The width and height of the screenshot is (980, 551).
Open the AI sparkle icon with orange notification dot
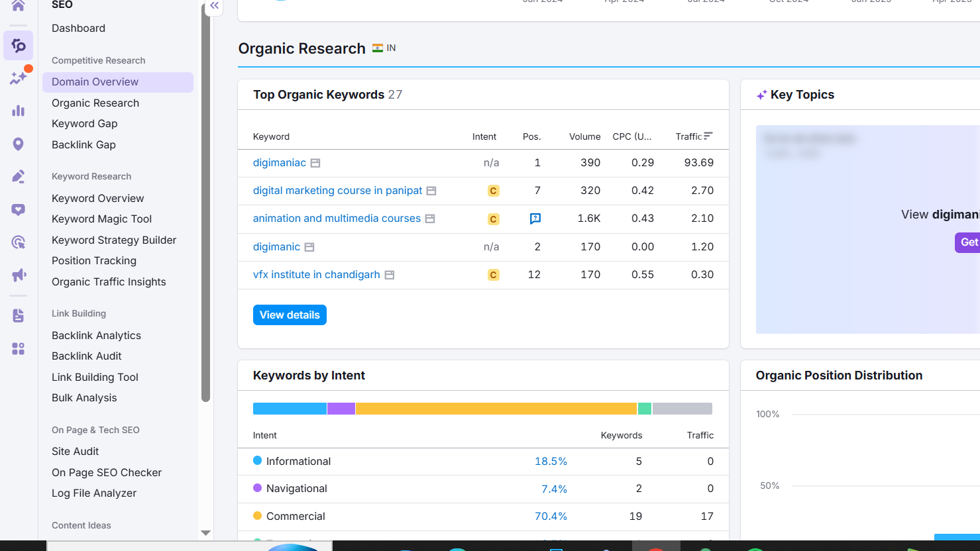pos(18,77)
